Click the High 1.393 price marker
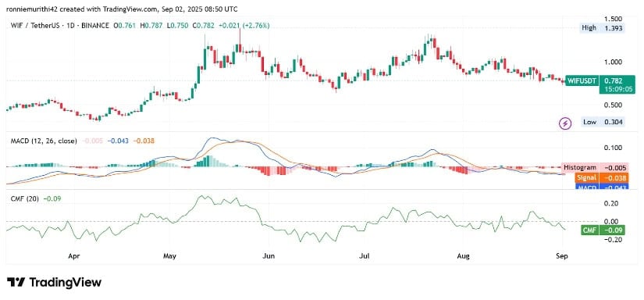Image resolution: width=644 pixels, height=300 pixels. 602,28
